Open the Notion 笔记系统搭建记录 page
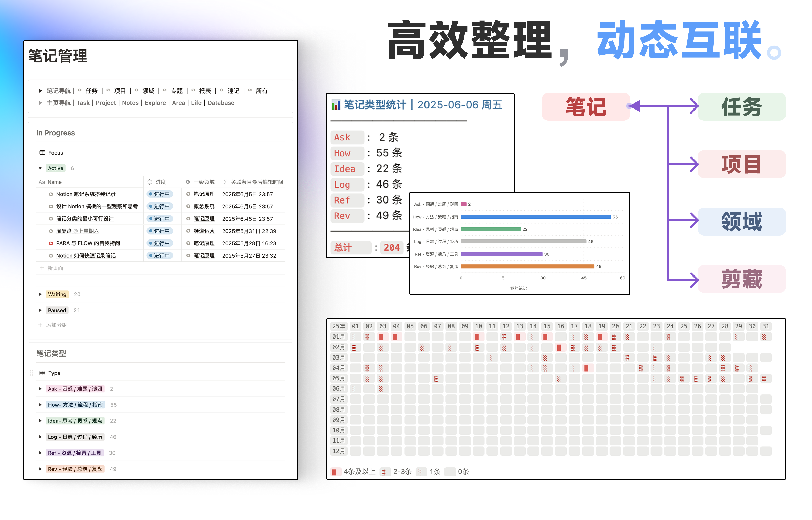The height and width of the screenshot is (520, 812). [x=86, y=194]
